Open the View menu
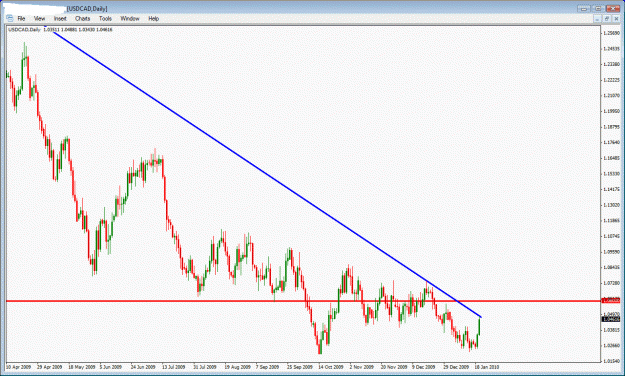This screenshot has height=376, width=625. [39, 18]
